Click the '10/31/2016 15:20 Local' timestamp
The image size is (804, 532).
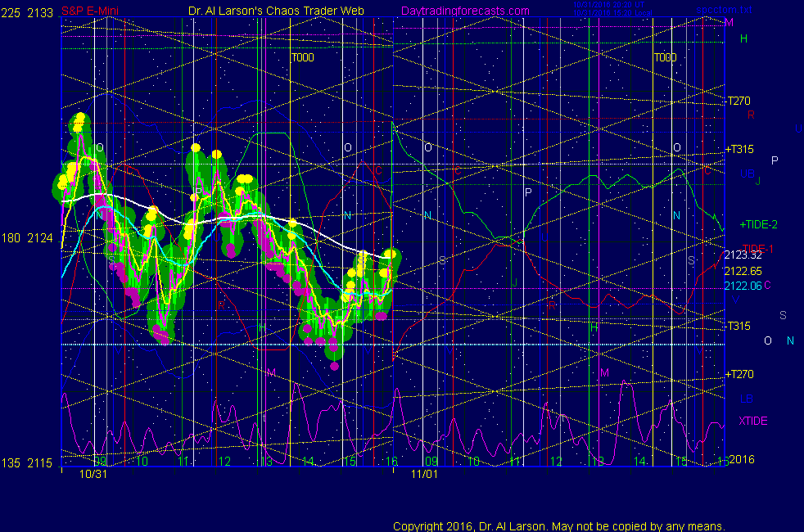[x=612, y=13]
